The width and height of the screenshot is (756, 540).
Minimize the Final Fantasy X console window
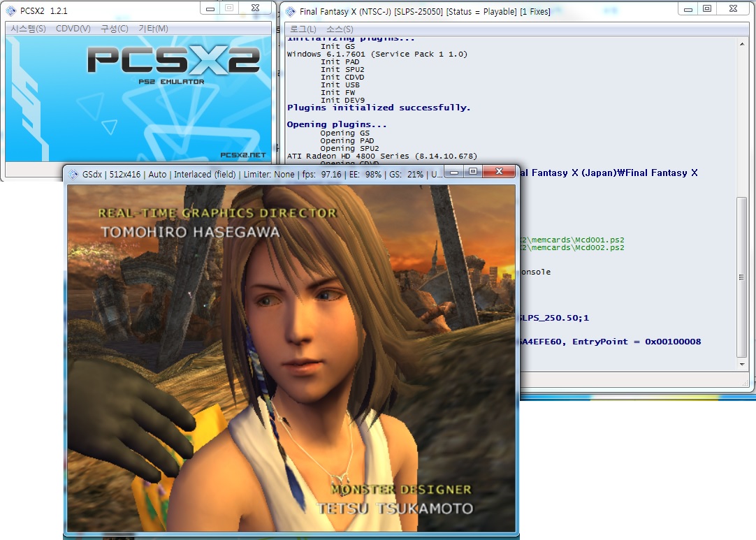688,8
